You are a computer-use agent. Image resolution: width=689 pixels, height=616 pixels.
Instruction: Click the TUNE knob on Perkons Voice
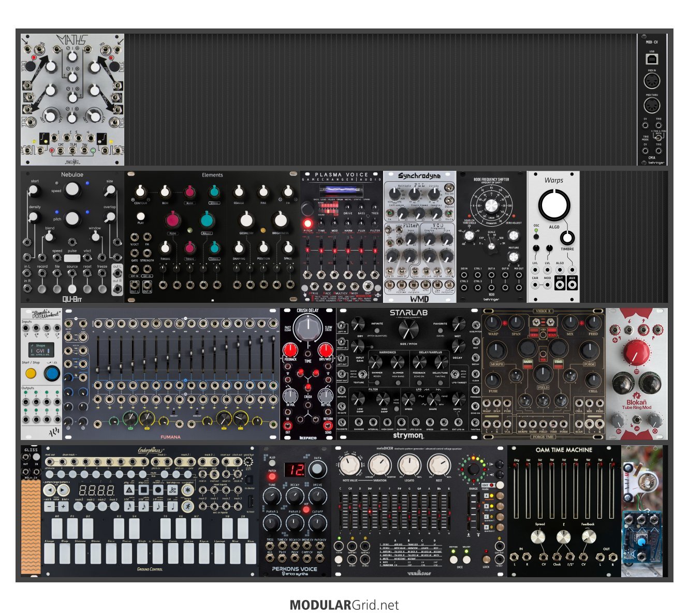click(272, 497)
